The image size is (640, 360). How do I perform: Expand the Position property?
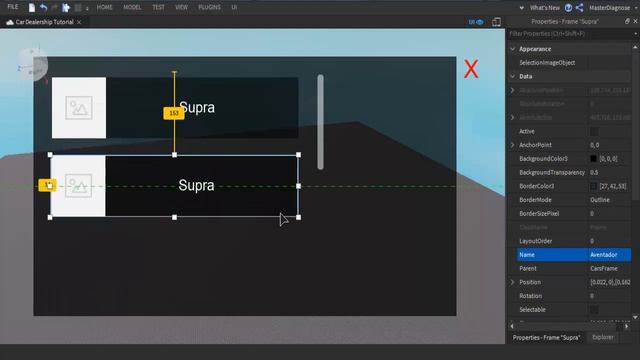tap(513, 282)
